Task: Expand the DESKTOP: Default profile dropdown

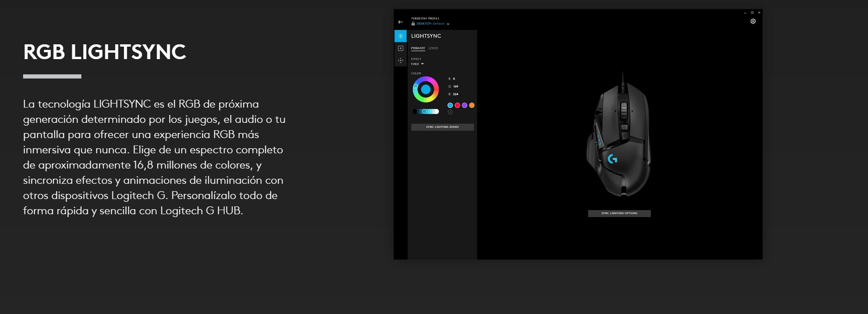Action: click(448, 24)
